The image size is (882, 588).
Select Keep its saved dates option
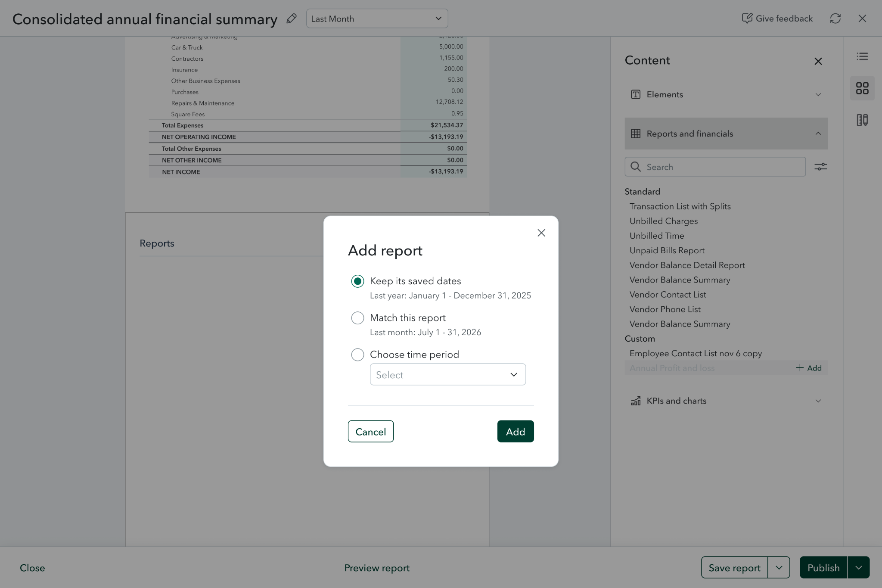[x=357, y=281]
